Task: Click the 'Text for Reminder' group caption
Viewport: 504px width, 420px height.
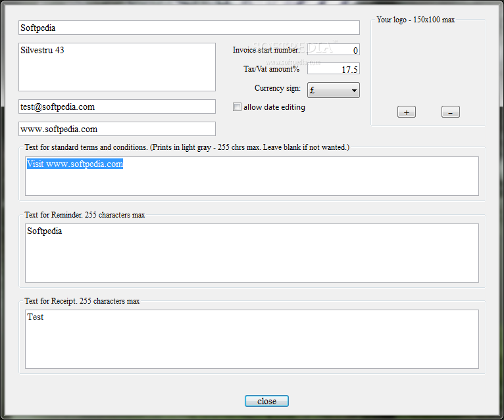Action: click(84, 215)
